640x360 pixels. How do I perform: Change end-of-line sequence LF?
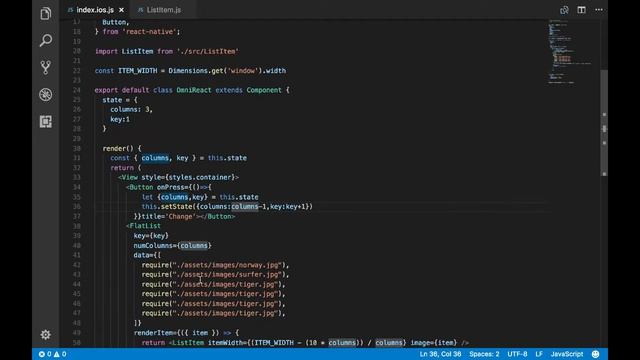pos(539,354)
